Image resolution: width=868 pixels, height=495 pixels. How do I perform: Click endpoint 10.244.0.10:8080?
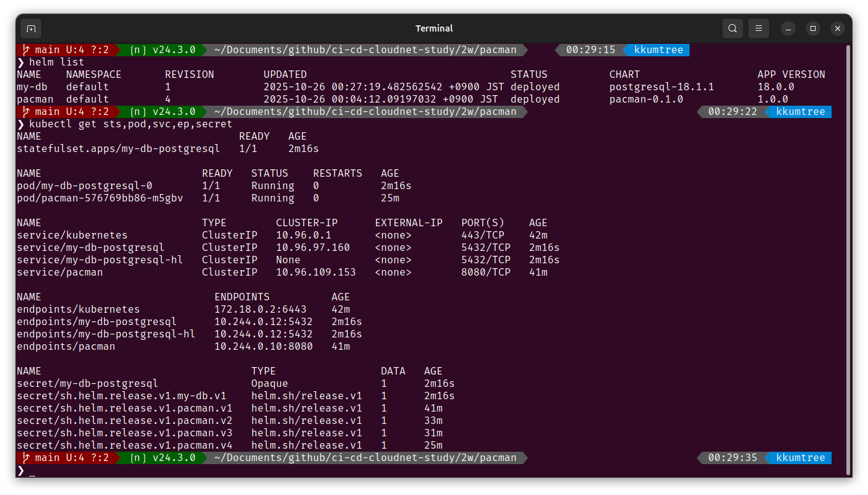264,346
